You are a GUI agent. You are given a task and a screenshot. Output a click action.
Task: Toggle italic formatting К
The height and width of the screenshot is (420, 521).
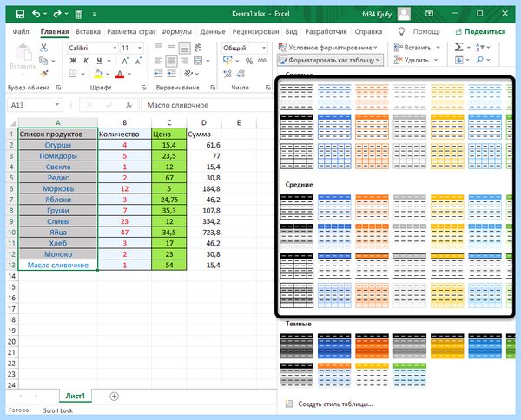pos(86,61)
